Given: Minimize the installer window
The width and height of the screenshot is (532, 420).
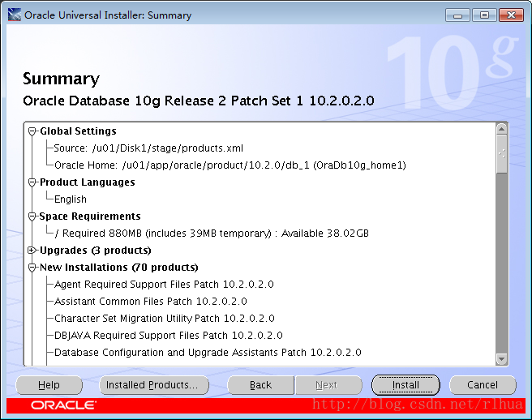Looking at the screenshot, I should coord(457,15).
